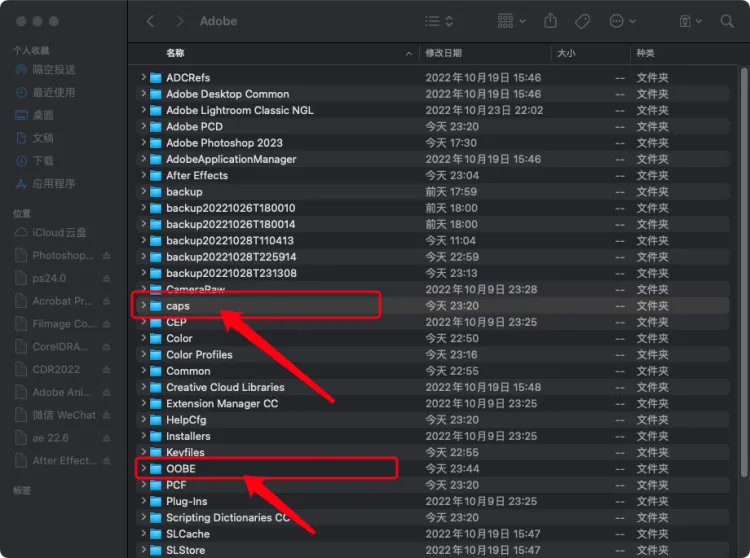The image size is (750, 558).
Task: Expand the SLCache folder
Action: click(x=143, y=533)
